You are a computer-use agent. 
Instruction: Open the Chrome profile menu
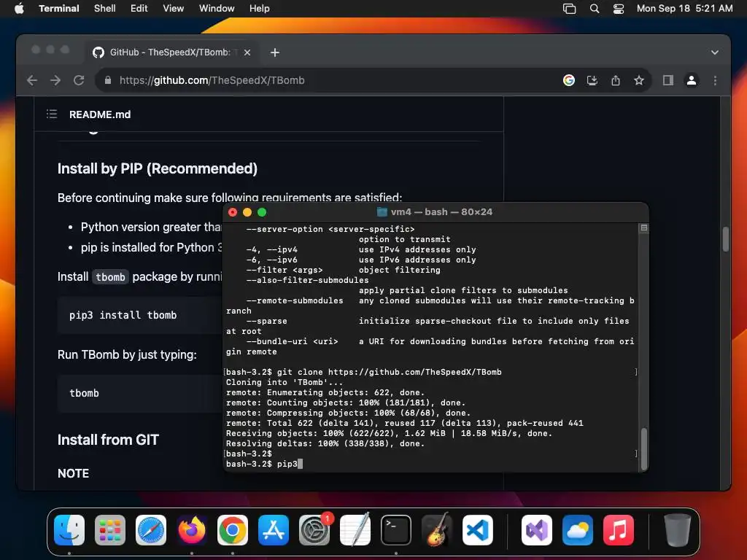692,80
